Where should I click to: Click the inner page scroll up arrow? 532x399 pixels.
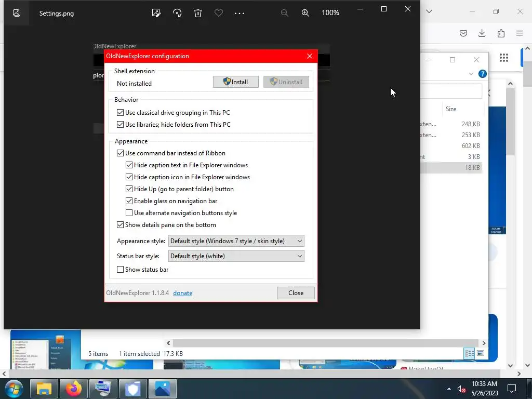(x=510, y=84)
